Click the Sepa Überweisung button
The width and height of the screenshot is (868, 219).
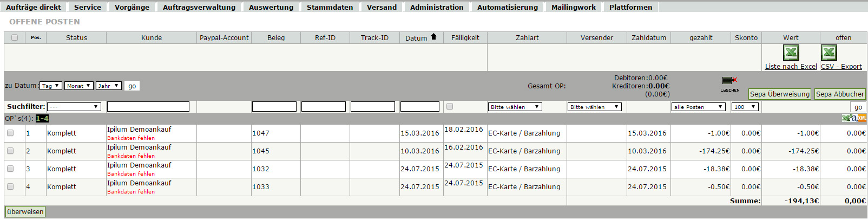pyautogui.click(x=780, y=94)
